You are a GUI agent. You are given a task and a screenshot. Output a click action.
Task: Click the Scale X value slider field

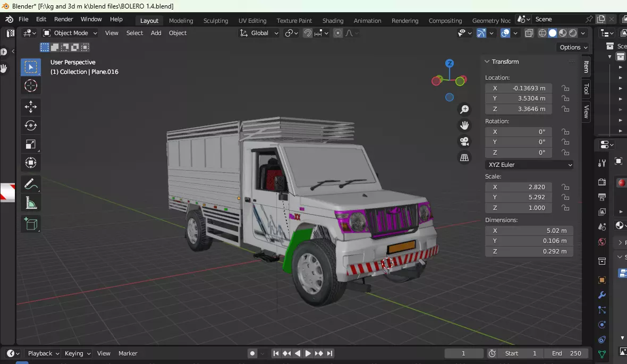[x=518, y=187]
